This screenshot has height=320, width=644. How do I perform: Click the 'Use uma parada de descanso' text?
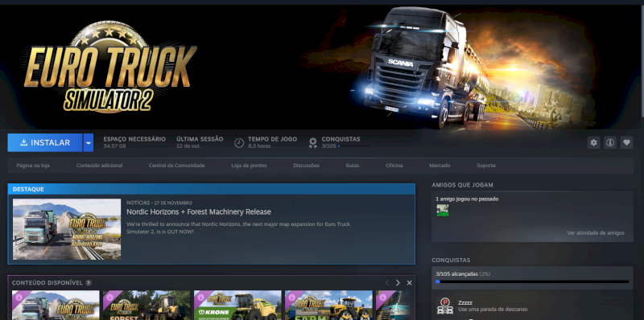point(493,310)
